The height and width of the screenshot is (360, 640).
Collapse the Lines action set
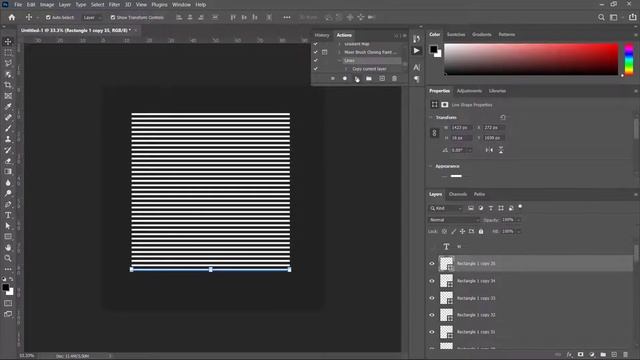tap(339, 60)
